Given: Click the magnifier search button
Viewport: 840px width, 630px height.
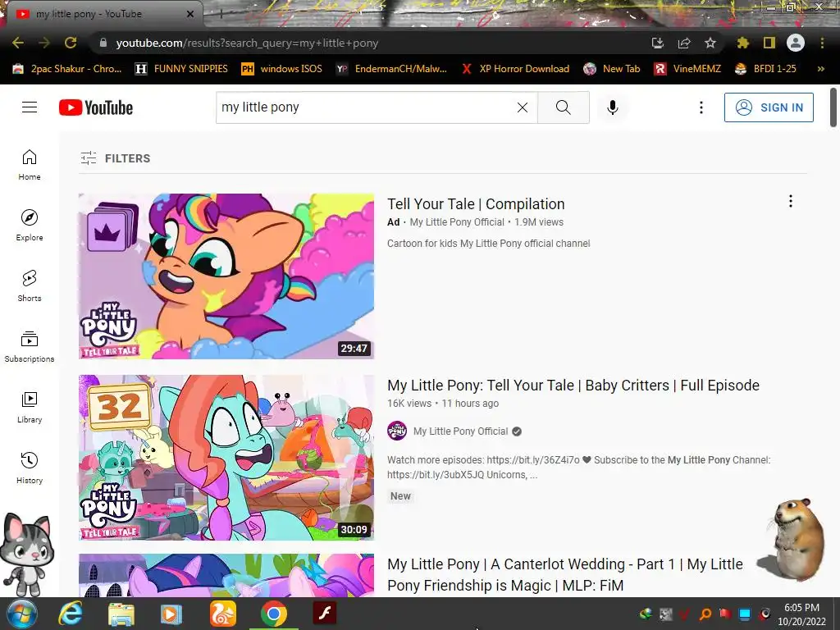Looking at the screenshot, I should pos(563,107).
